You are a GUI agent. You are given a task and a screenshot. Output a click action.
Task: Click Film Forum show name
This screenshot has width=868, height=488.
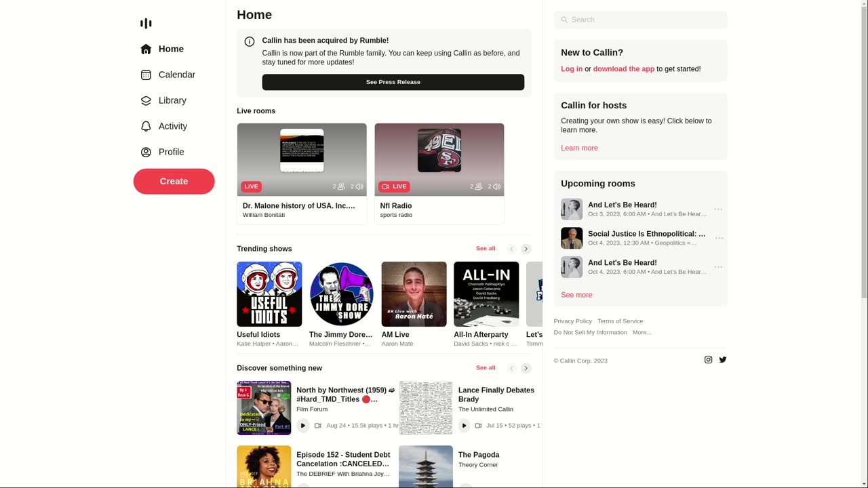tap(312, 409)
